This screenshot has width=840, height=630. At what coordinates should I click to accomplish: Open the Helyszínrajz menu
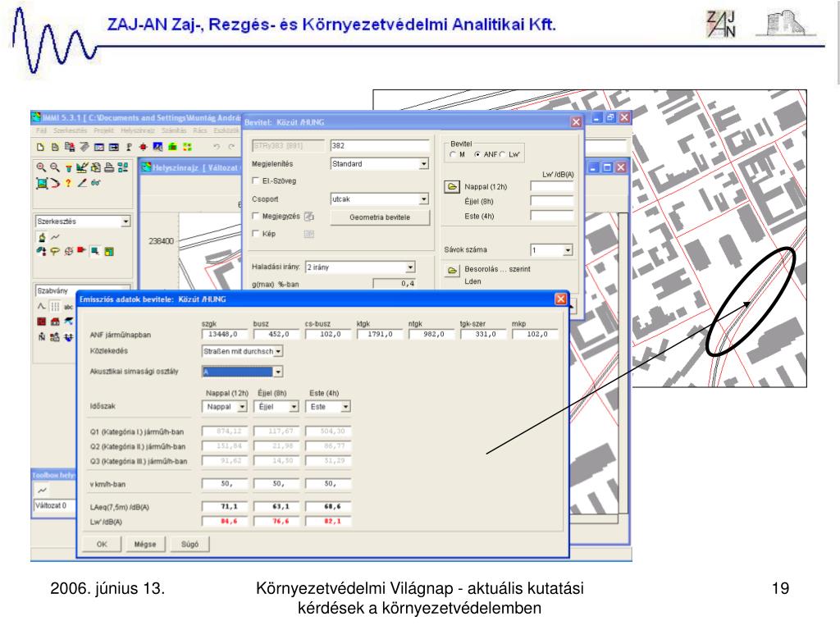click(x=137, y=130)
